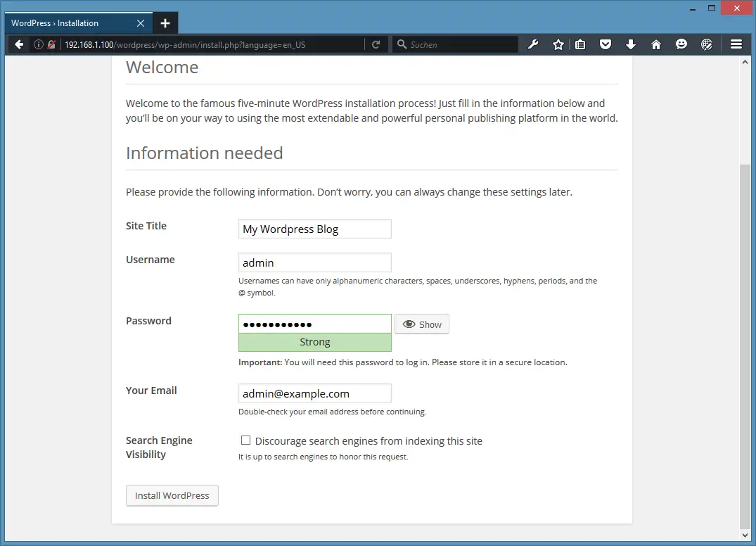Click the Site Title label
Image resolution: width=756 pixels, height=546 pixels.
(146, 226)
